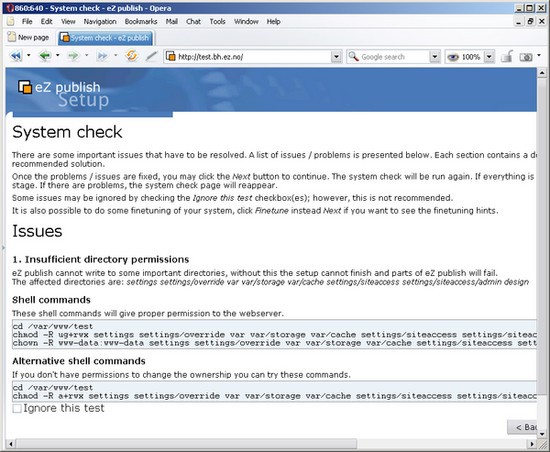Open the 100% zoom level dropdown
Screen dimensions: 550x452
(489, 57)
